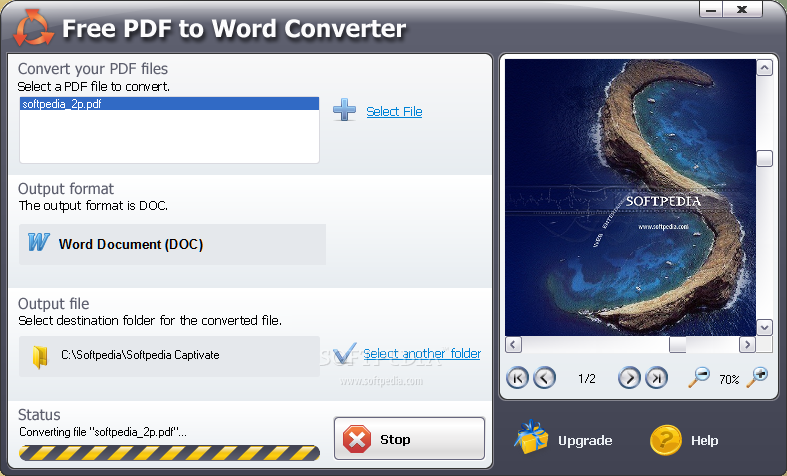Image resolution: width=787 pixels, height=476 pixels.
Task: Click the Softpedia PDF page preview image
Action: click(630, 197)
